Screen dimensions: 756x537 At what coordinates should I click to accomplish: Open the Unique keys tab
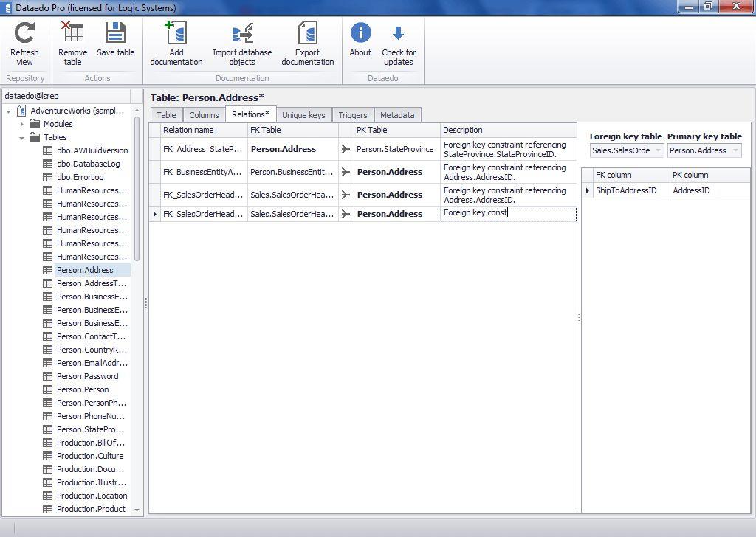[x=303, y=115]
